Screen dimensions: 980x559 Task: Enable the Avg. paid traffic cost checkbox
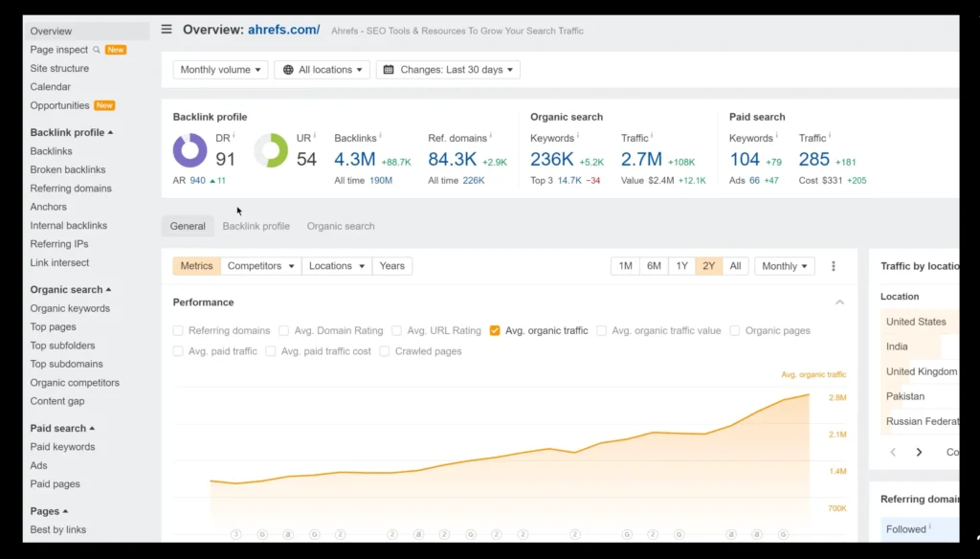271,351
